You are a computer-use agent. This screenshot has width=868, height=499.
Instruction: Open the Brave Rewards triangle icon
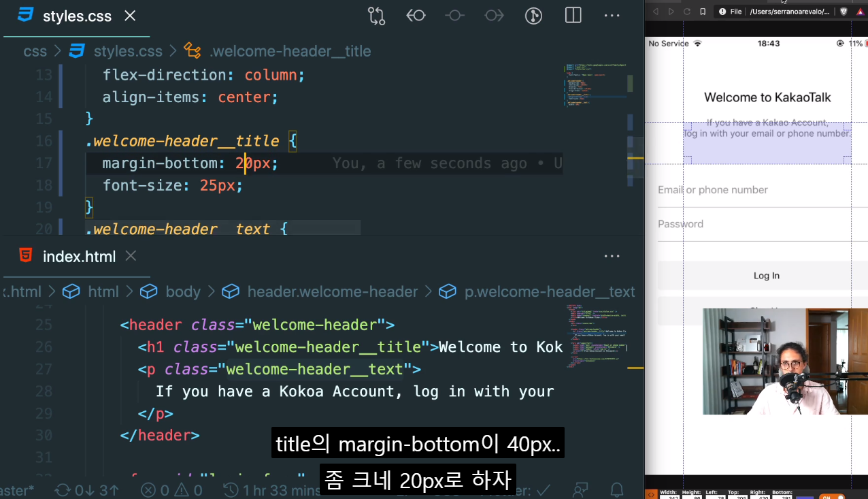860,12
